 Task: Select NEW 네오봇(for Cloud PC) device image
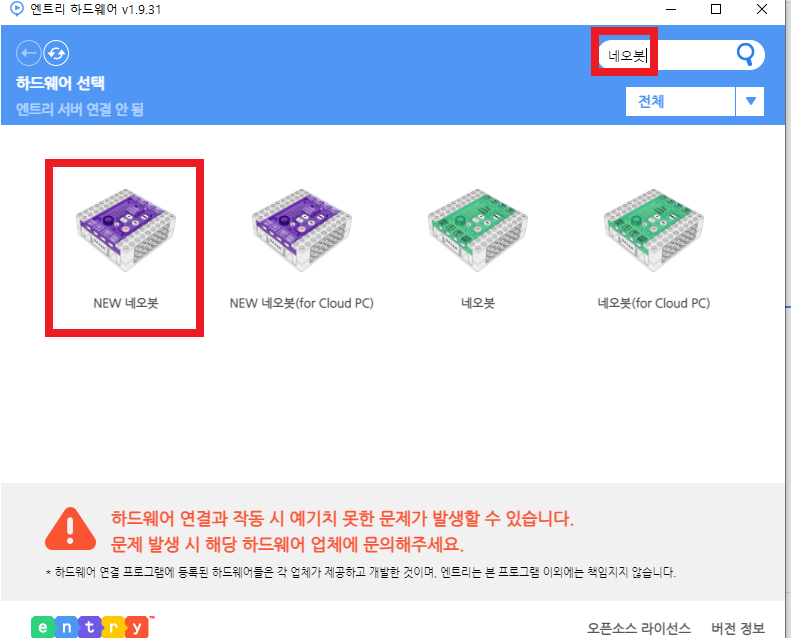[302, 230]
